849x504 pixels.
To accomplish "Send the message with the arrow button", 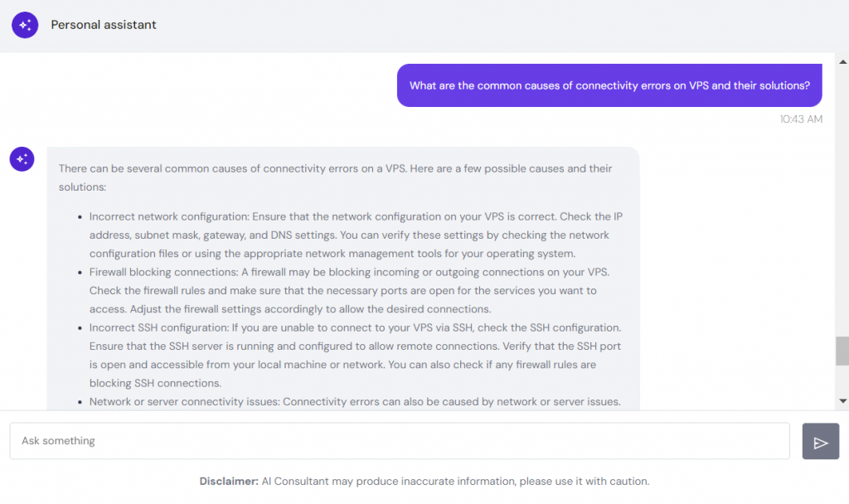I will pyautogui.click(x=820, y=442).
